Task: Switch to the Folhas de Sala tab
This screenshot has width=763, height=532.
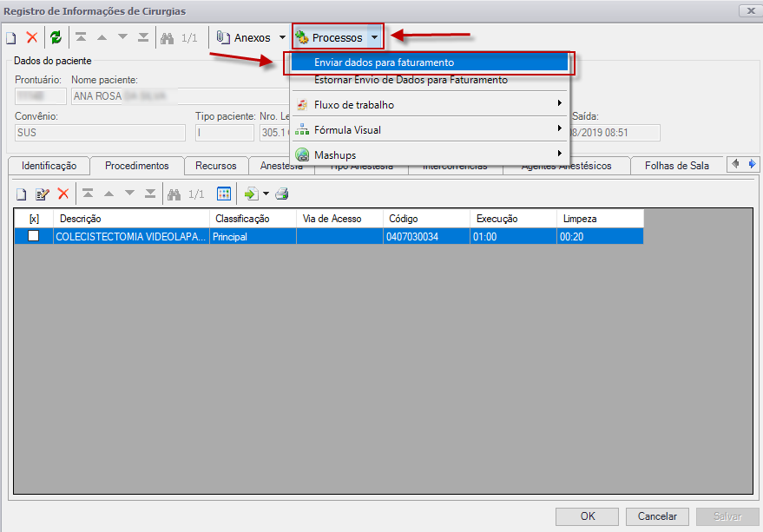Action: tap(677, 166)
